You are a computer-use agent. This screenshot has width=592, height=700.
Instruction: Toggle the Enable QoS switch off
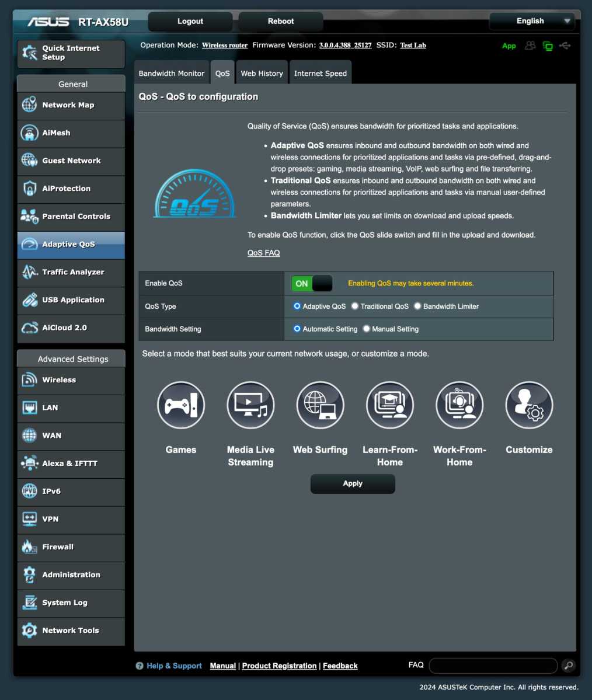tap(312, 284)
